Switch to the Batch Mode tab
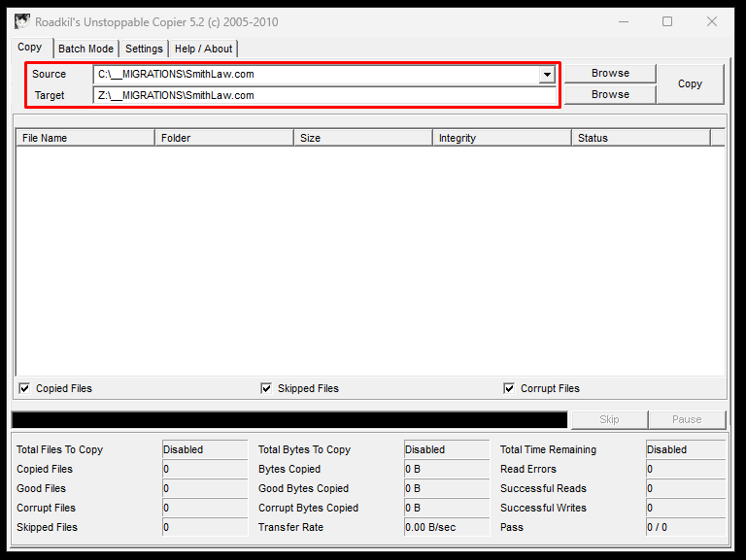 pos(85,49)
